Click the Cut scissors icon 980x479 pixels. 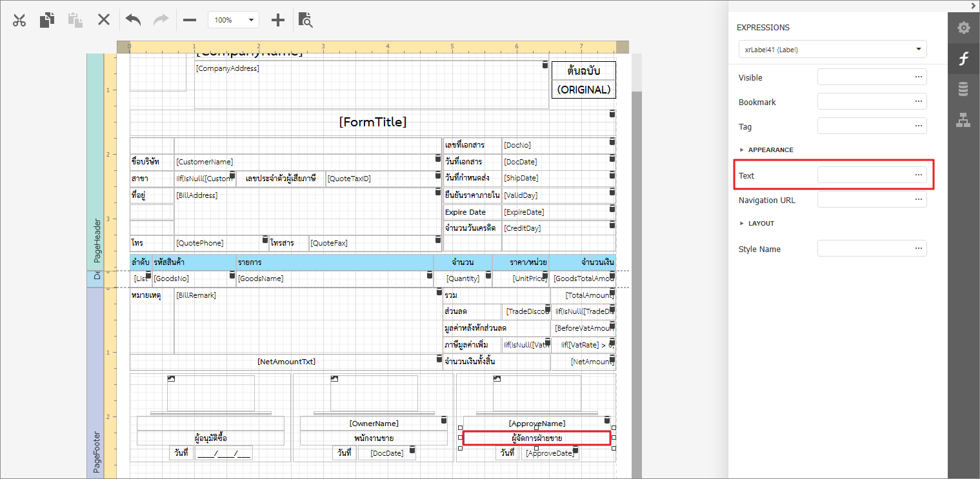[19, 20]
